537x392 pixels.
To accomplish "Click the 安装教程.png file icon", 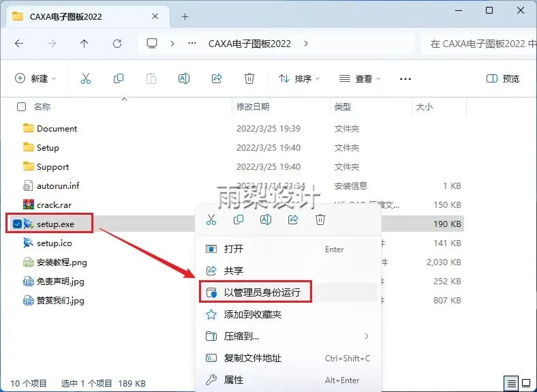I will point(29,262).
